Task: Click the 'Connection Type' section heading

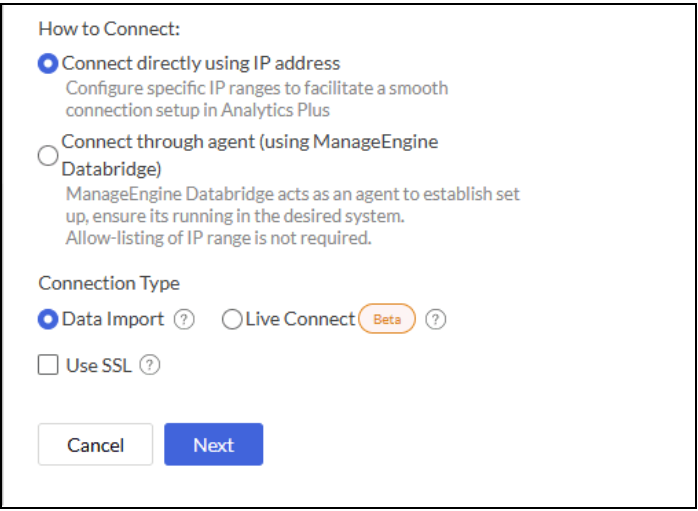Action: (x=109, y=284)
